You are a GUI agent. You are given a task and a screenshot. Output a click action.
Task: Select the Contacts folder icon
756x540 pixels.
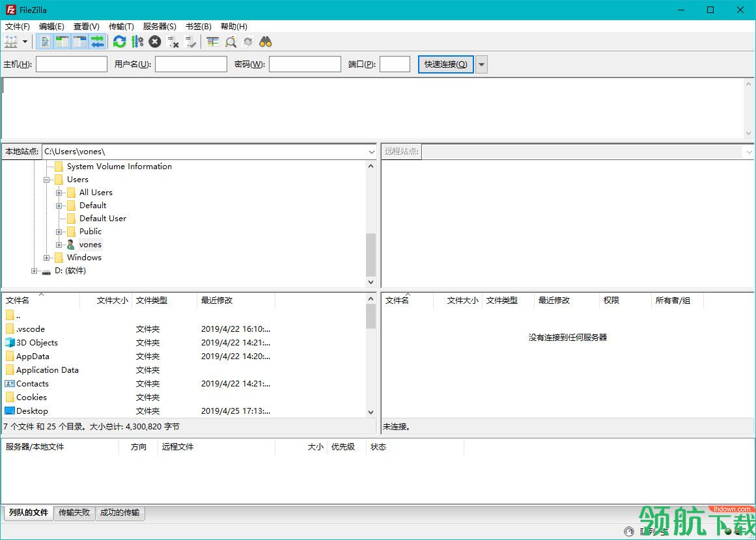(x=10, y=384)
